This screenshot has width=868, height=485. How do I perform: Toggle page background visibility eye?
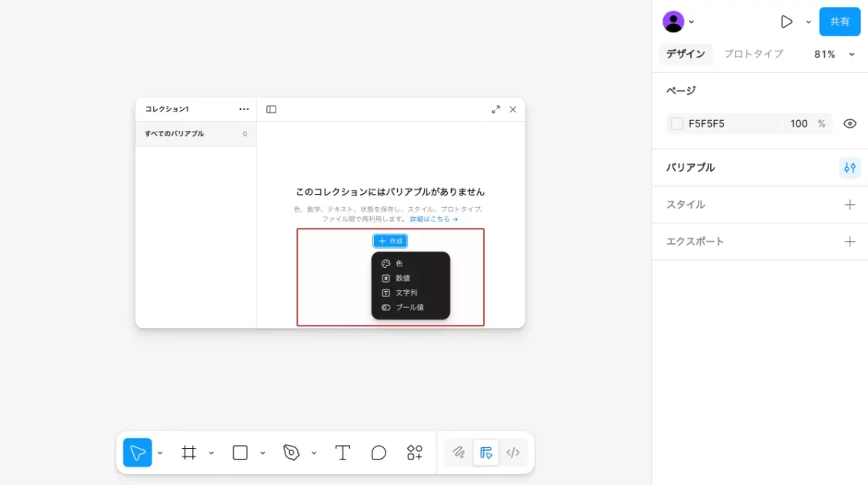(850, 124)
